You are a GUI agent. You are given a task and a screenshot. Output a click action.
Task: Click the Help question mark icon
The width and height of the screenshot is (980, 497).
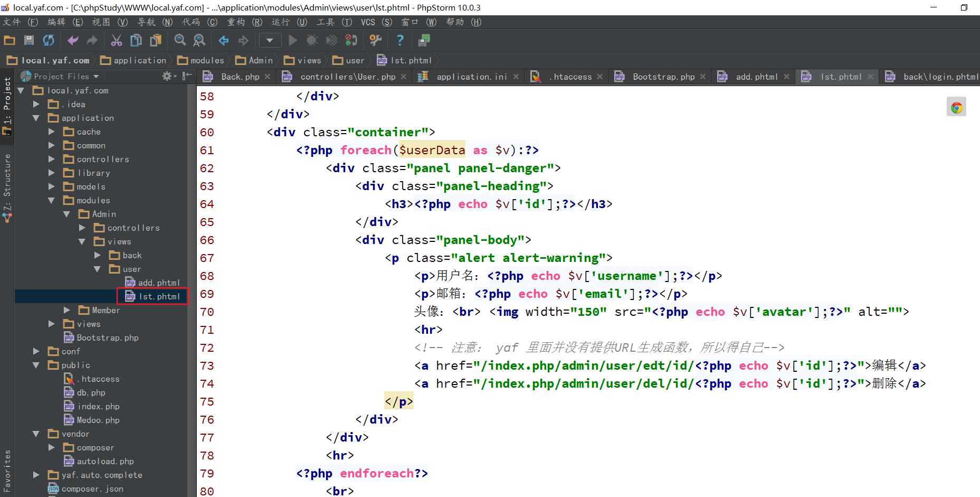(400, 40)
